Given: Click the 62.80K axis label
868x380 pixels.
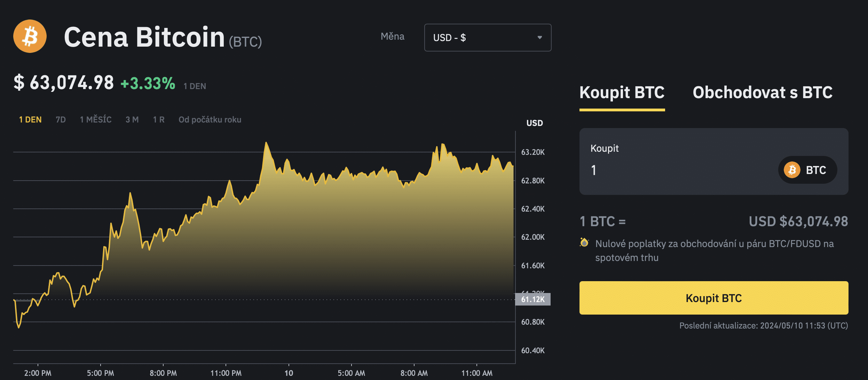Looking at the screenshot, I should click(x=533, y=181).
